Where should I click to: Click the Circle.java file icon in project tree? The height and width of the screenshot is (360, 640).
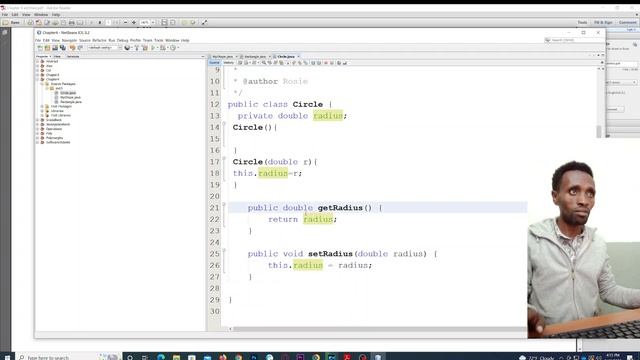(57, 93)
